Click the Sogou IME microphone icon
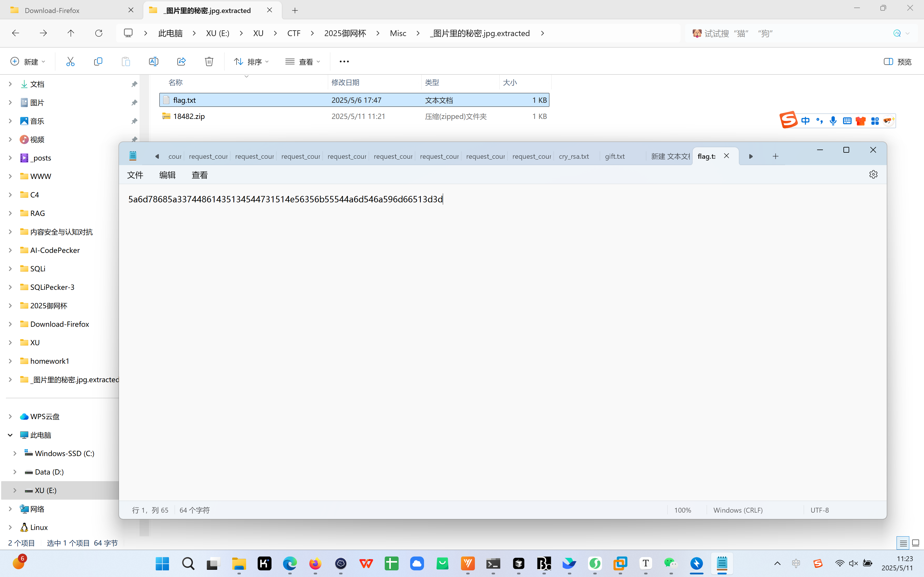The height and width of the screenshot is (577, 924). tap(833, 121)
